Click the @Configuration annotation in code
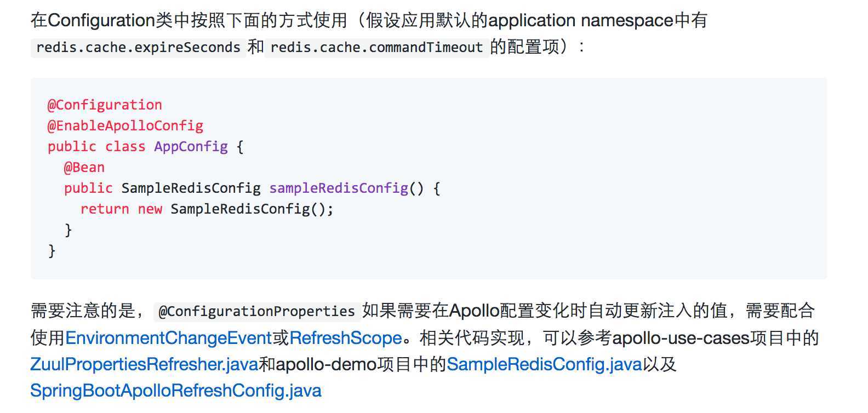The height and width of the screenshot is (413, 868). (x=105, y=105)
